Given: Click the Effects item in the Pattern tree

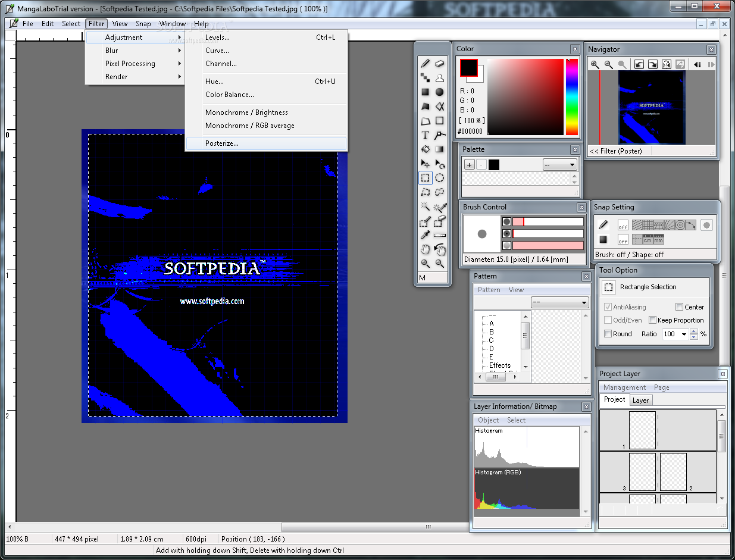Looking at the screenshot, I should [x=500, y=365].
